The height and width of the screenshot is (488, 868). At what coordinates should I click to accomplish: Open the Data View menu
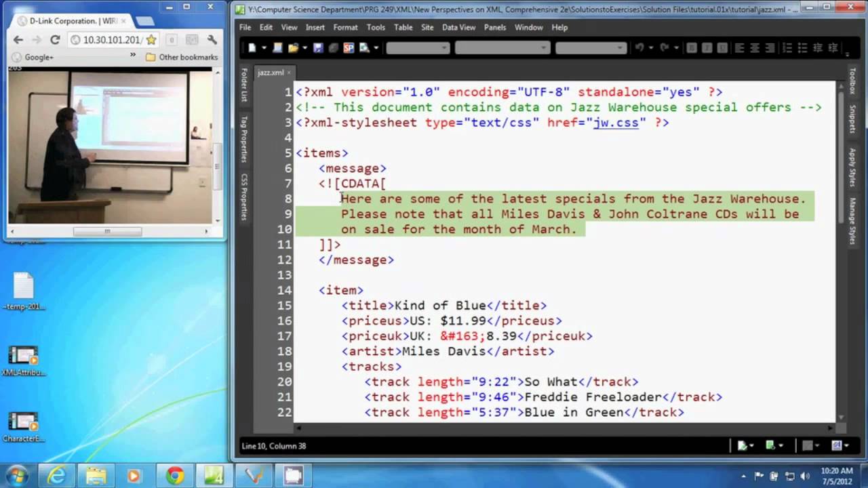click(x=459, y=27)
